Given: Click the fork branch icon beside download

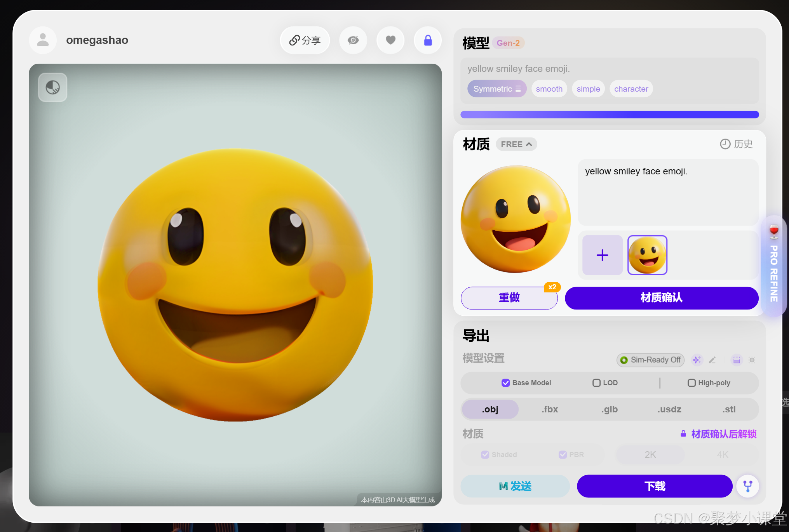Looking at the screenshot, I should coord(747,486).
